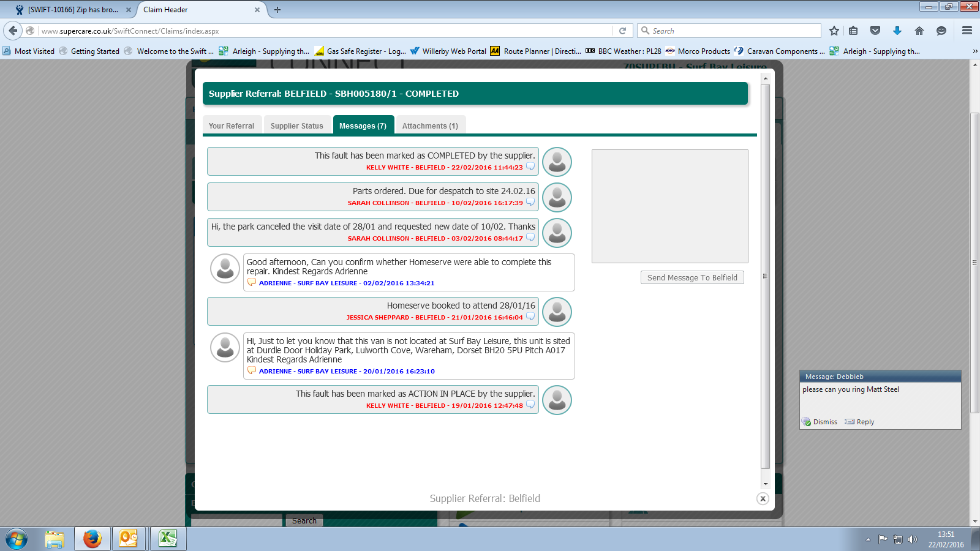The image size is (980, 551).
Task: Click speech bubble icon on 10/02/2016 16:17:39 message
Action: tap(530, 202)
